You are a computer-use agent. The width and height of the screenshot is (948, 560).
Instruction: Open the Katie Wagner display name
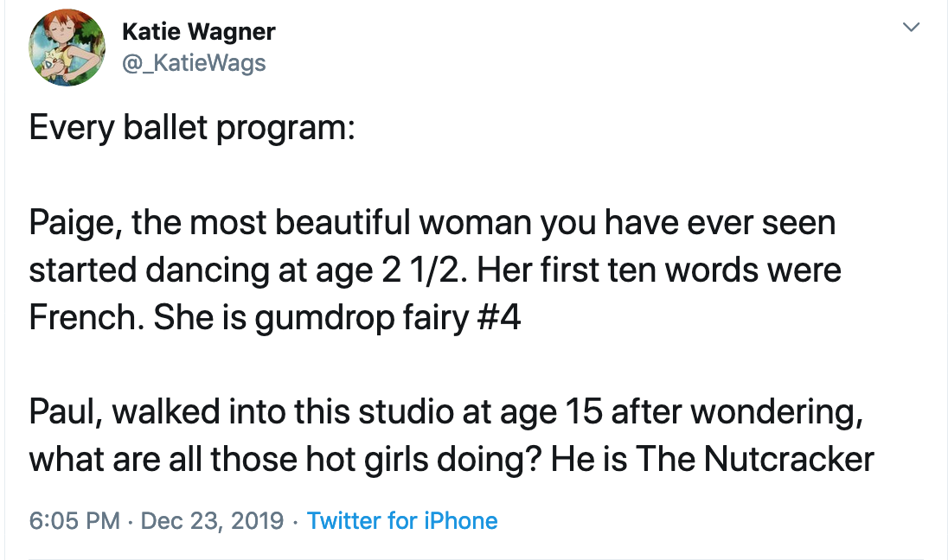point(198,31)
